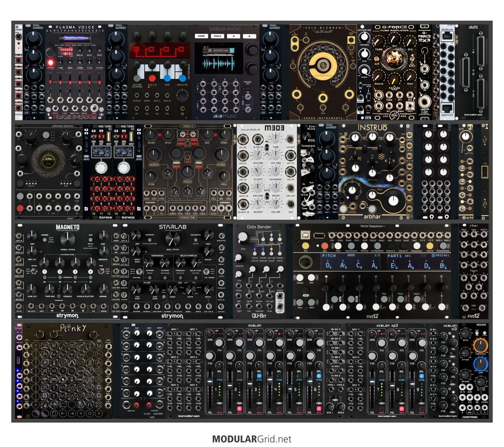The width and height of the screenshot is (504, 447).
Task: Click the MODULARGrid.net text
Action: (252, 439)
